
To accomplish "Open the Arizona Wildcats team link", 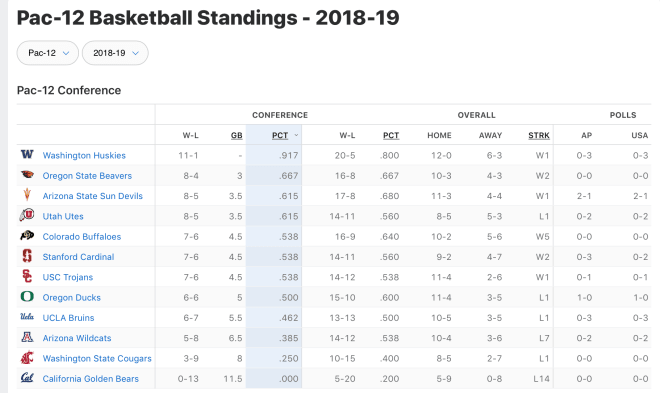I will [77, 338].
